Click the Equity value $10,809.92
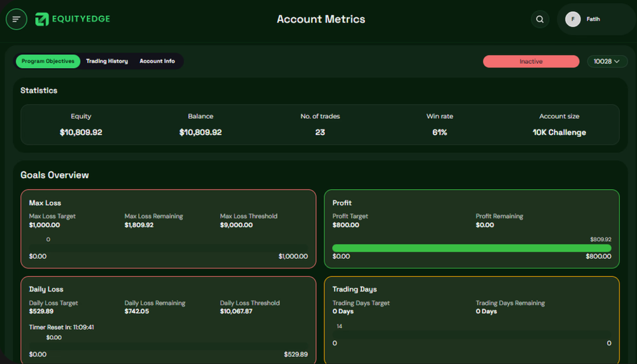The width and height of the screenshot is (637, 364). pos(81,132)
